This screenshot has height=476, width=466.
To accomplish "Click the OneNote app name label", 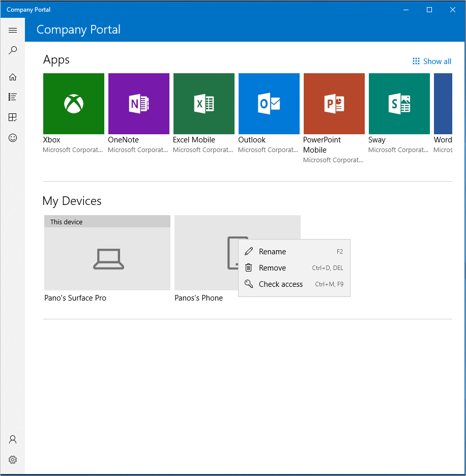I will pos(123,140).
